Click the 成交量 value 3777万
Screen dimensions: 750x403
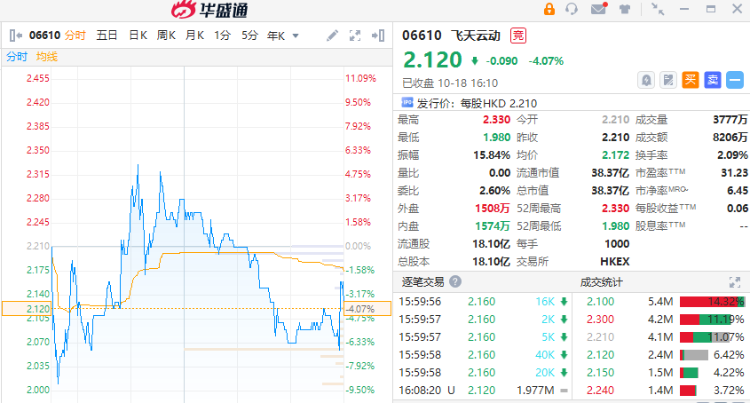coord(730,120)
